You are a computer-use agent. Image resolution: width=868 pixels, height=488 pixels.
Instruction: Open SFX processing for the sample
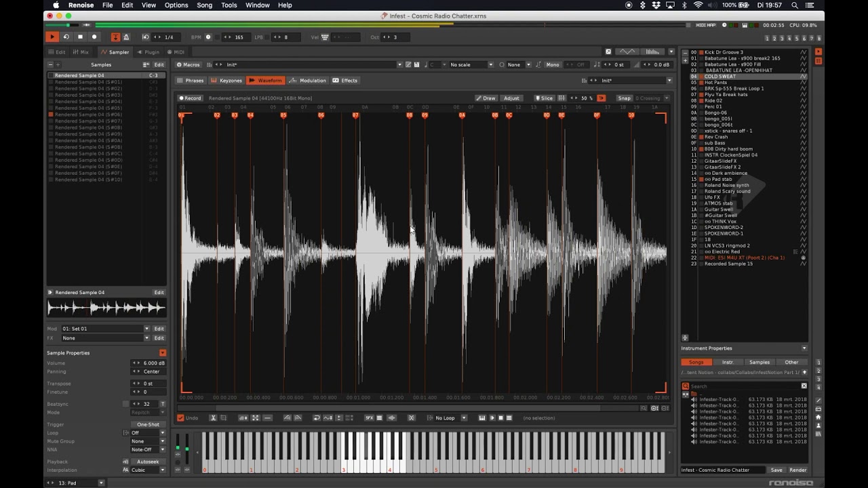pyautogui.click(x=370, y=418)
